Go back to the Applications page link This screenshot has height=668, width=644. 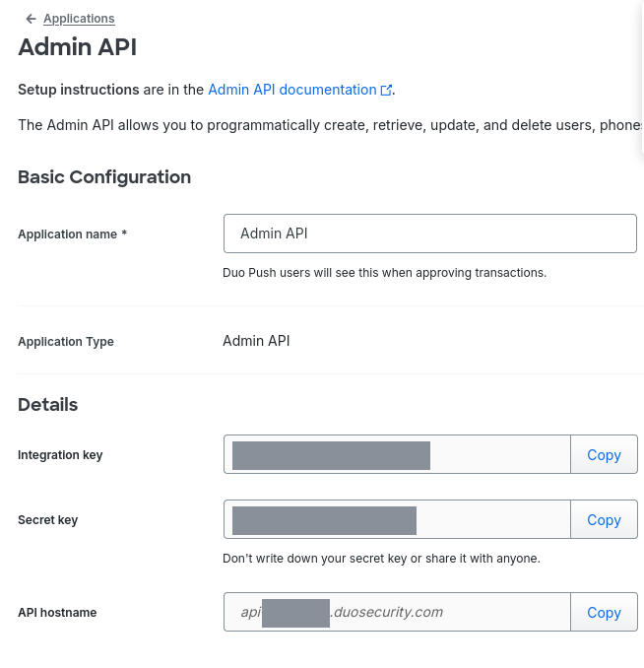pyautogui.click(x=79, y=19)
